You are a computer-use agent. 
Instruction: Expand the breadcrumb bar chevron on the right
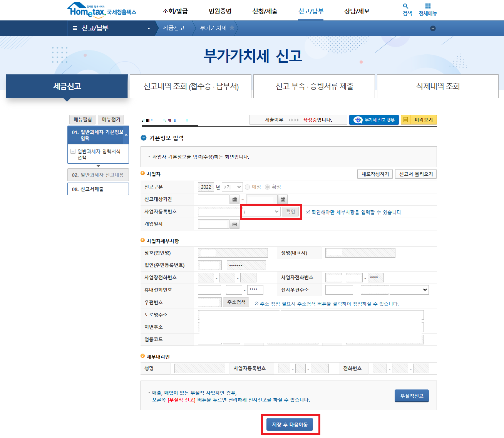(433, 28)
